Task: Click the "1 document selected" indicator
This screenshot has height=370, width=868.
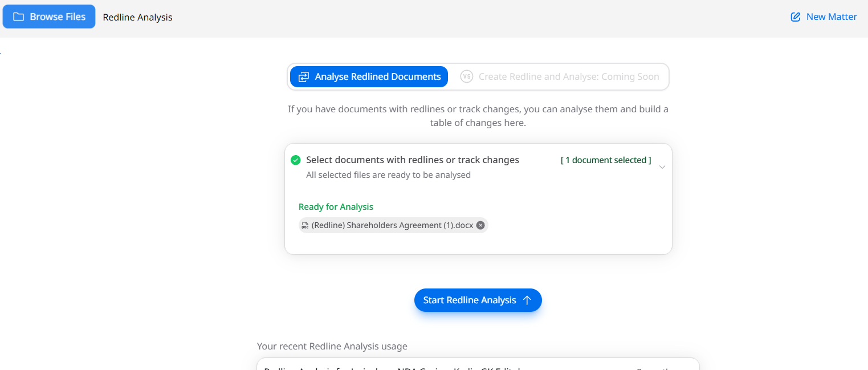Action: tap(606, 160)
